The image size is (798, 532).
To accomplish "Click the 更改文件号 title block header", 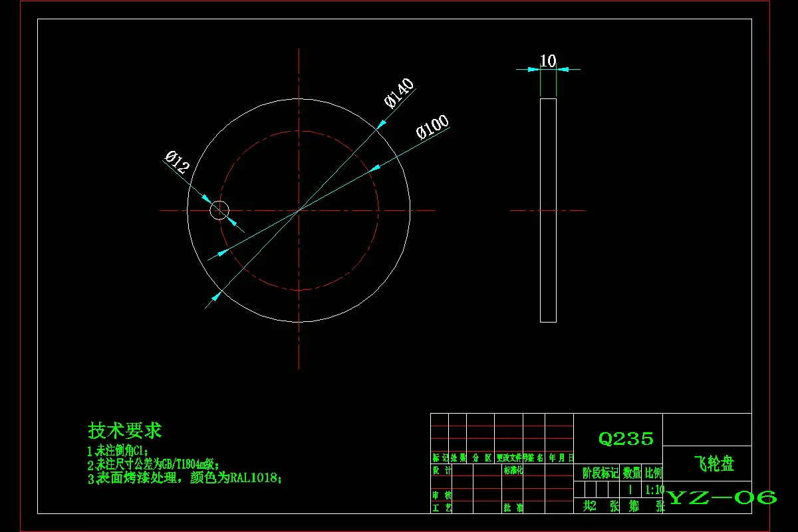I will tap(511, 458).
